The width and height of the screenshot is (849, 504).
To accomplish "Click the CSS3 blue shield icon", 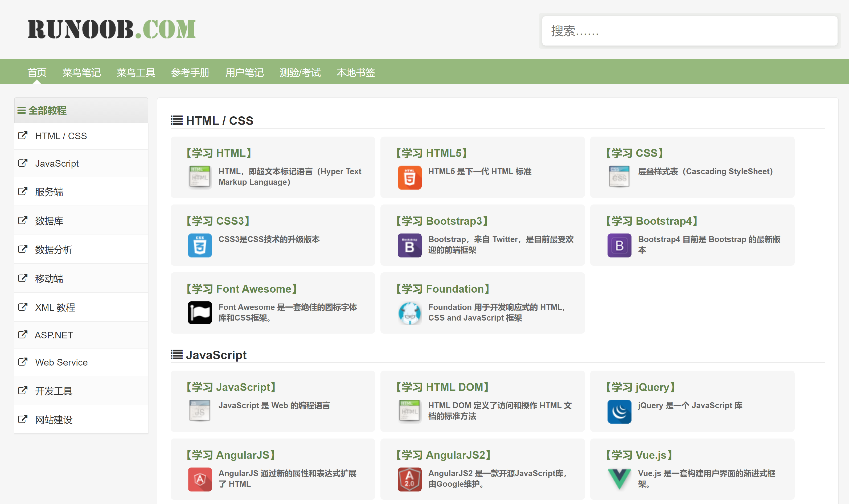I will (200, 245).
